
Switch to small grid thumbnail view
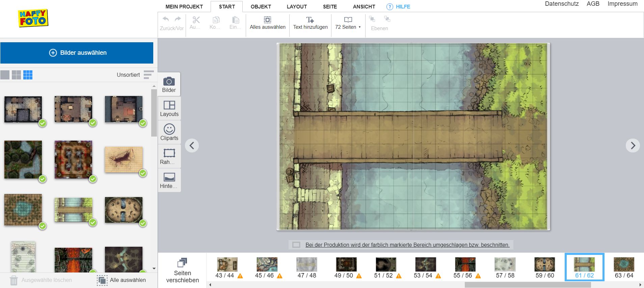tap(28, 75)
